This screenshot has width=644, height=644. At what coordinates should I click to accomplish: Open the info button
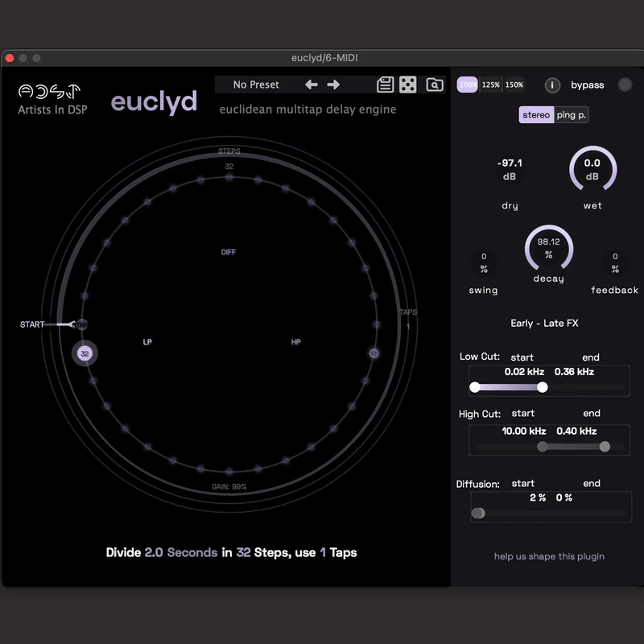(552, 85)
